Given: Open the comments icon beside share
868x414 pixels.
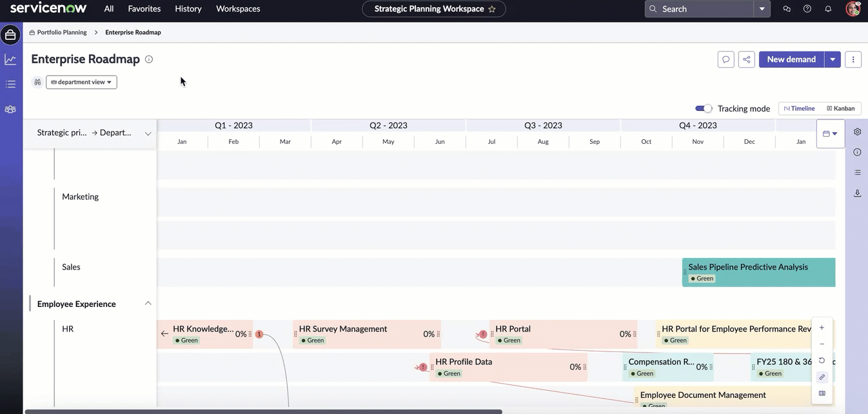Looking at the screenshot, I should click(x=726, y=59).
